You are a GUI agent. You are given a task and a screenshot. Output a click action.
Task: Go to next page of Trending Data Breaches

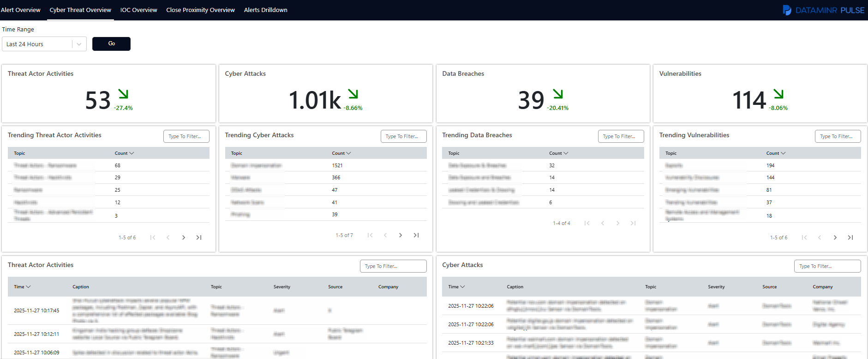pyautogui.click(x=618, y=223)
